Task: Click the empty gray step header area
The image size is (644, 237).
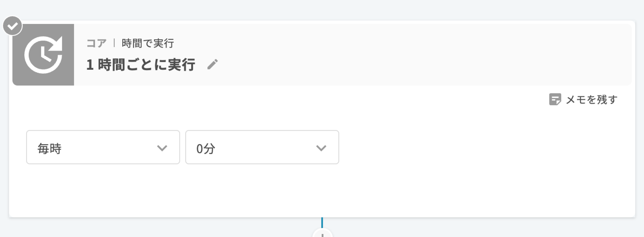Action: (x=403, y=55)
